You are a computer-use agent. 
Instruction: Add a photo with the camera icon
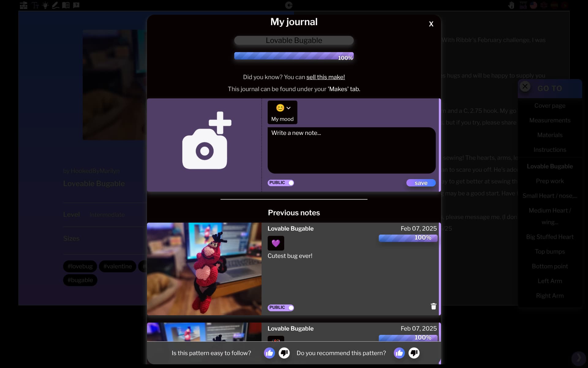[x=207, y=140]
